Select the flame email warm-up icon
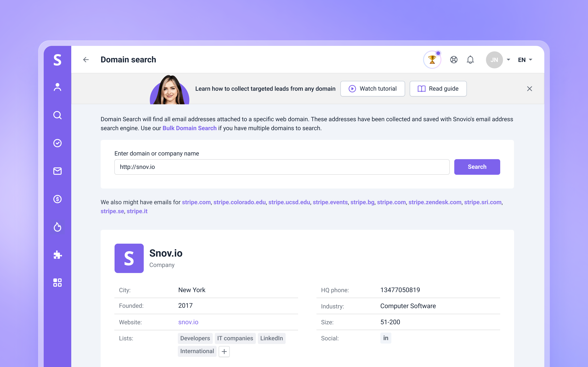This screenshot has width=588, height=367. 57,227
